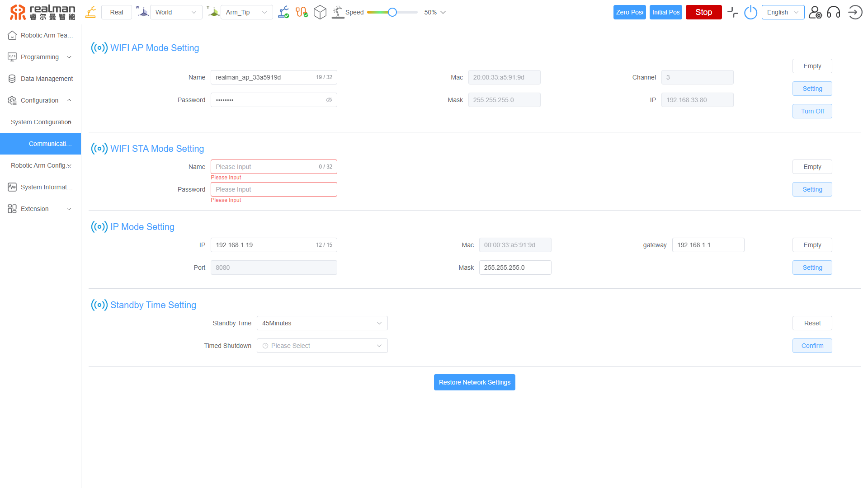Image resolution: width=868 pixels, height=488 pixels.
Task: Expand the Programming sidebar menu
Action: (41, 57)
